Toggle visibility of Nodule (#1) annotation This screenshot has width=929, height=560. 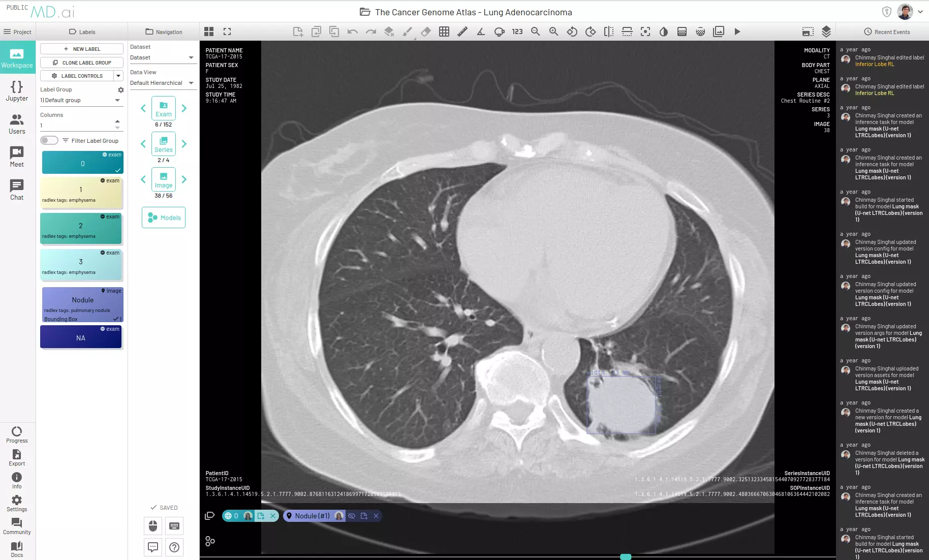(352, 516)
